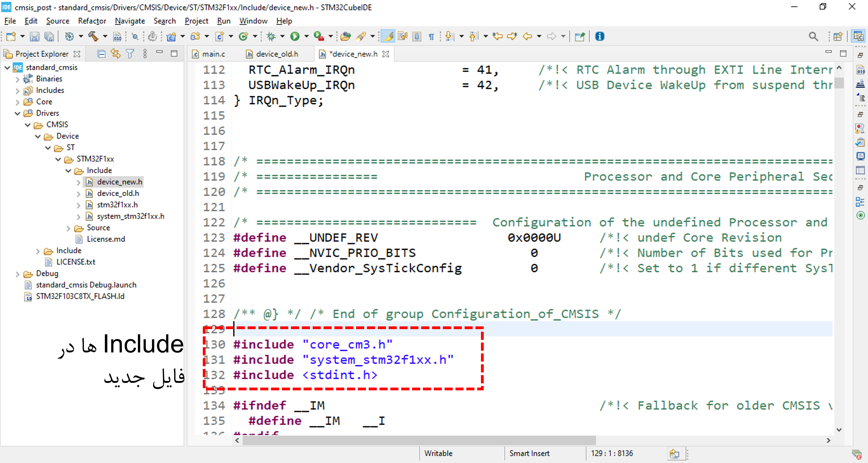Open the Refactor menu
The height and width of the screenshot is (463, 868).
coord(92,21)
